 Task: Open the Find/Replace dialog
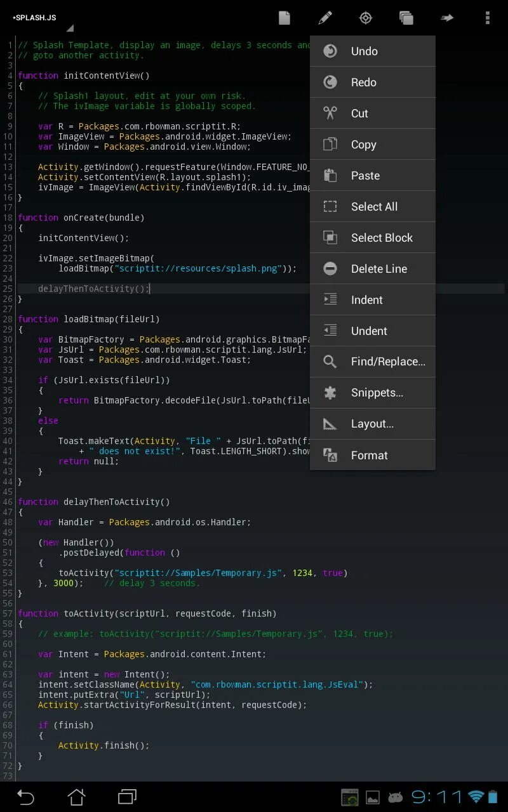pyautogui.click(x=387, y=362)
